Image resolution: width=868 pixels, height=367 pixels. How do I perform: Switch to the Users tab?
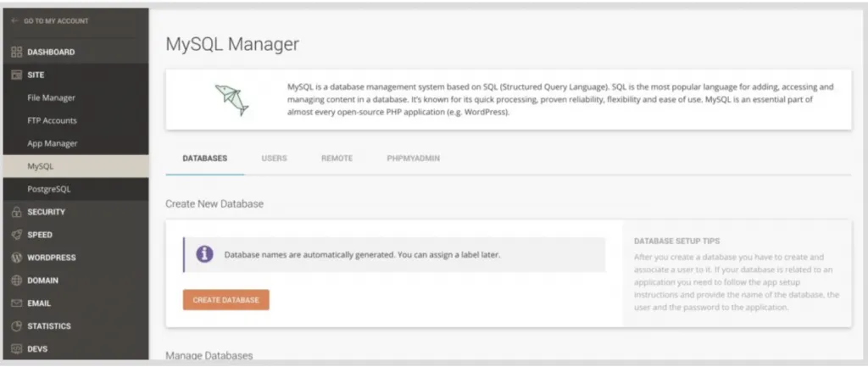click(x=274, y=158)
